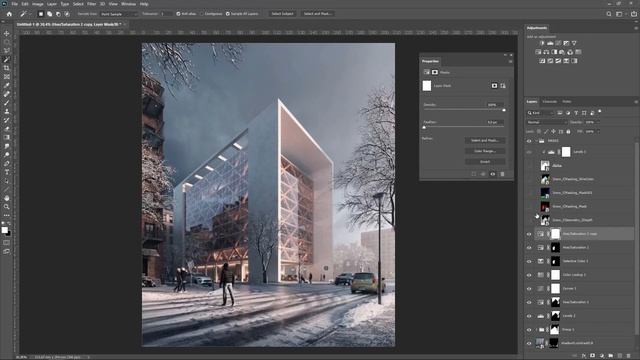Image resolution: width=640 pixels, height=360 pixels.
Task: Hide the Color Lookup 1 layer
Action: click(529, 275)
